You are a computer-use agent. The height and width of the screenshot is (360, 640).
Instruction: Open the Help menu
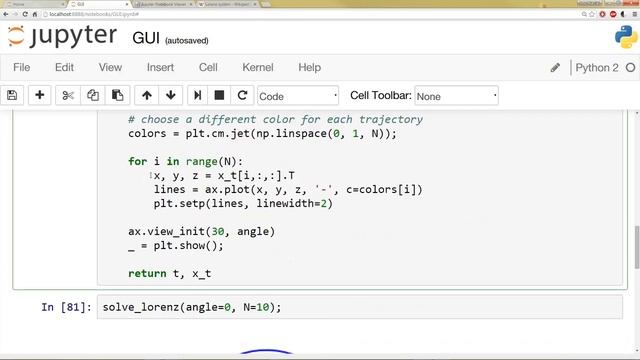pos(309,68)
